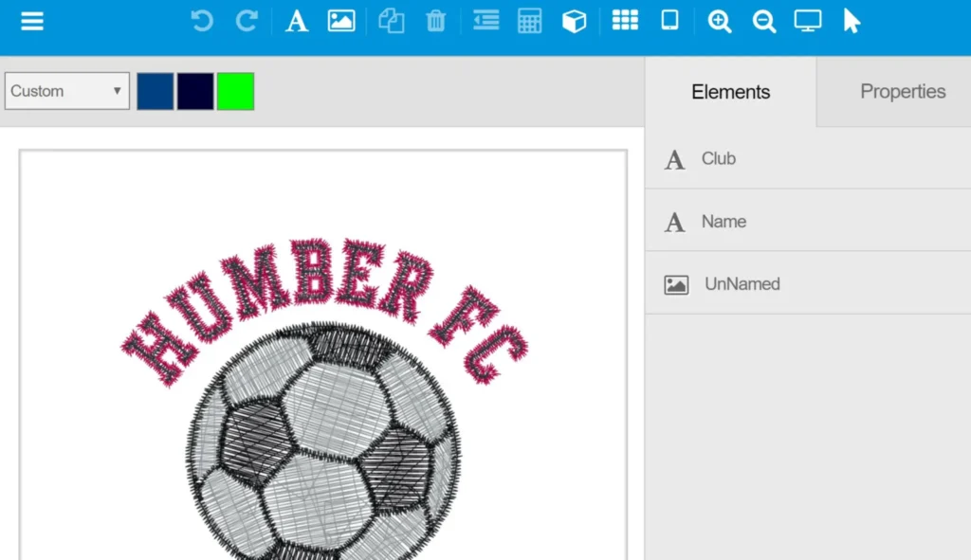The height and width of the screenshot is (560, 971).
Task: Delete selection with the trash icon
Action: pyautogui.click(x=435, y=21)
